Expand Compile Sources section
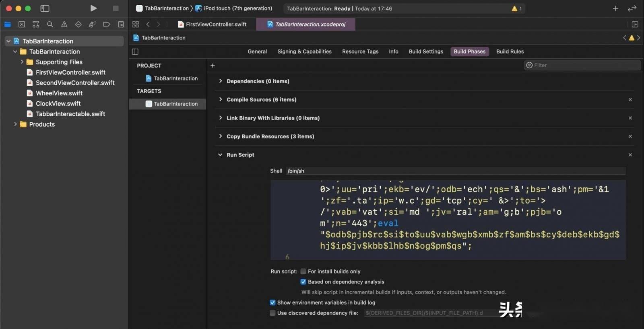The height and width of the screenshot is (329, 644). coord(220,100)
